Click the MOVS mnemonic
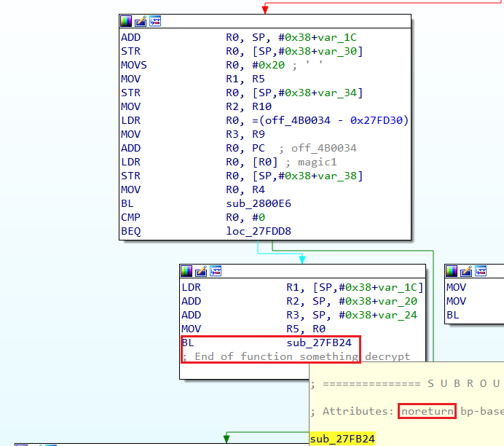 pyautogui.click(x=134, y=66)
